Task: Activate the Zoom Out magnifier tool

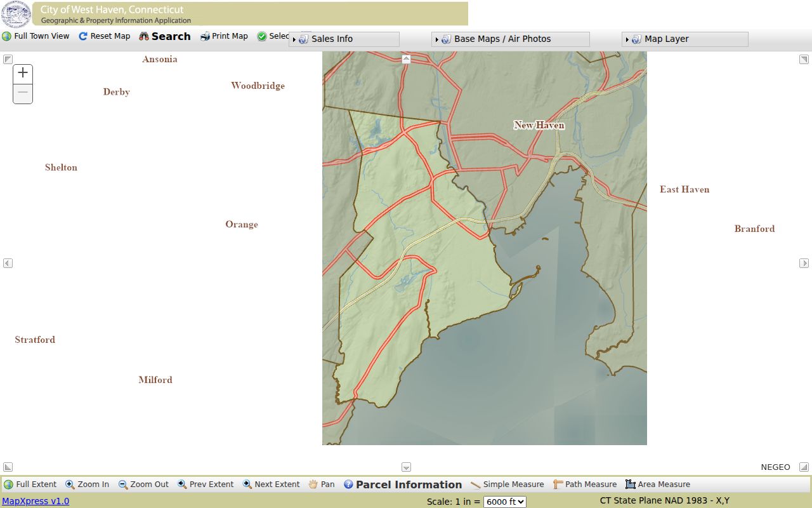Action: click(143, 485)
